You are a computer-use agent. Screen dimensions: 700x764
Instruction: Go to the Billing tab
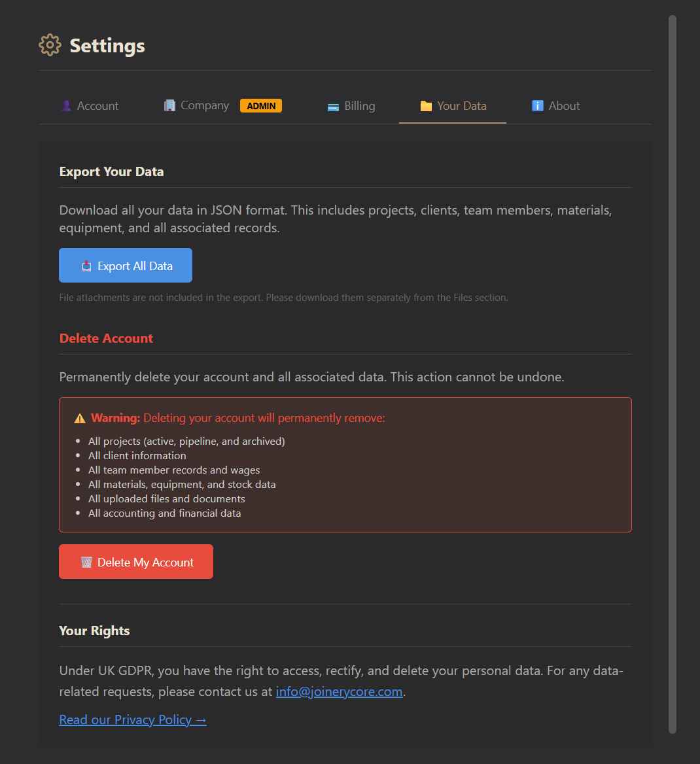point(359,106)
